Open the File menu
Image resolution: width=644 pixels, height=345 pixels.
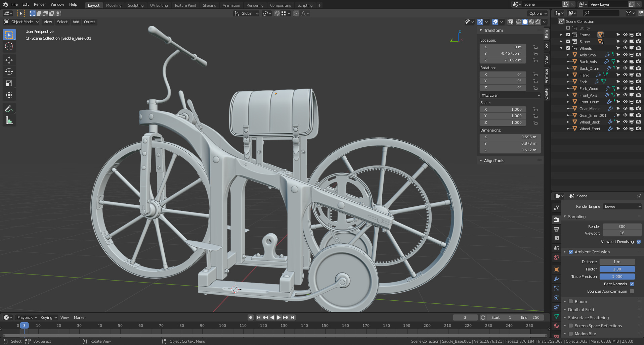(x=14, y=4)
